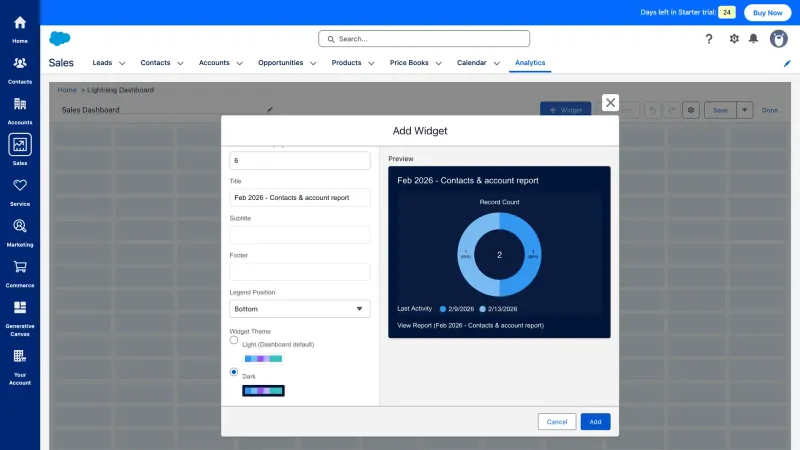Select the Dark widget theme radio
The width and height of the screenshot is (800, 450).
tap(234, 372)
